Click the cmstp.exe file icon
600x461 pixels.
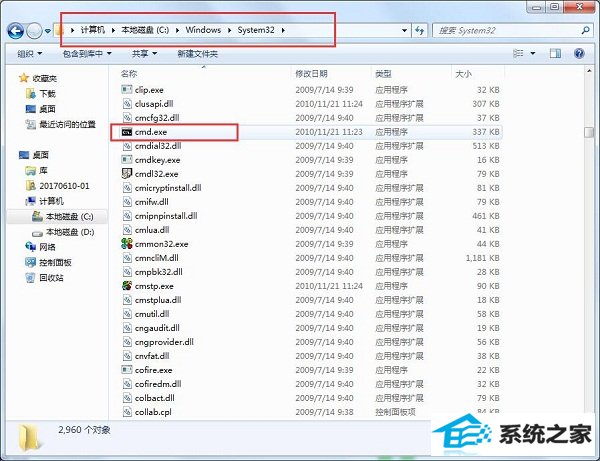click(127, 286)
